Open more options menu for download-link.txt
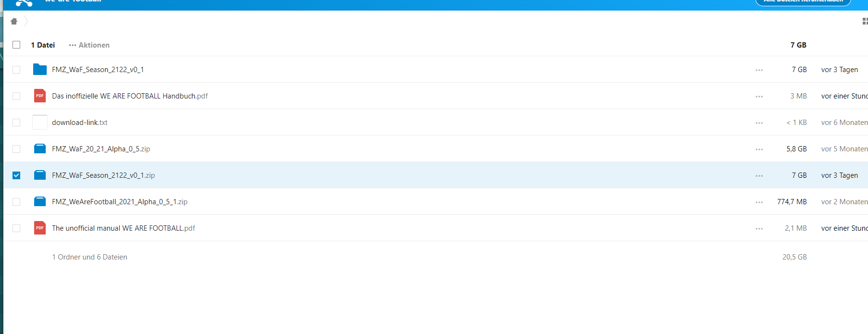 click(x=759, y=123)
